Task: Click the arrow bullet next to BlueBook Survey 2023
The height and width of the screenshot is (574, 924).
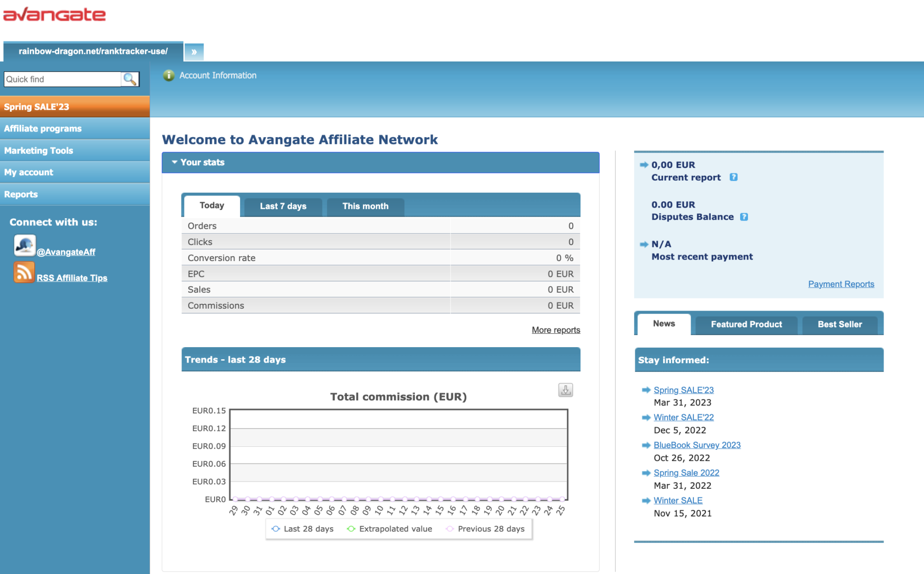Action: point(646,445)
